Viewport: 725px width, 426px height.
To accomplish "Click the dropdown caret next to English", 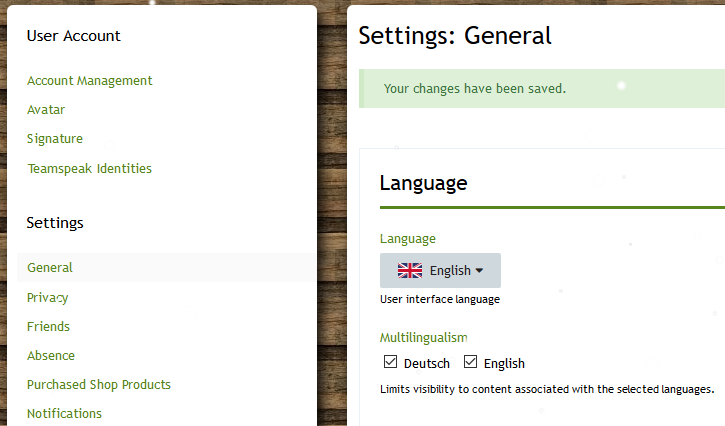I will click(479, 271).
